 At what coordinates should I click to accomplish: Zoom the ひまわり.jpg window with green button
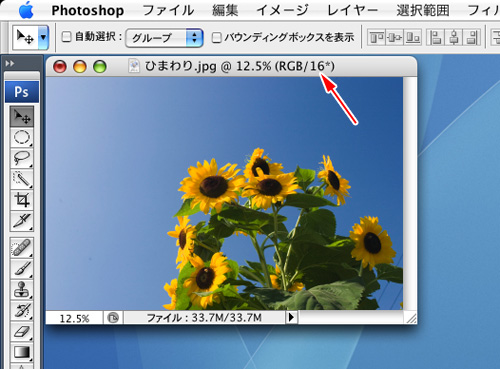100,66
